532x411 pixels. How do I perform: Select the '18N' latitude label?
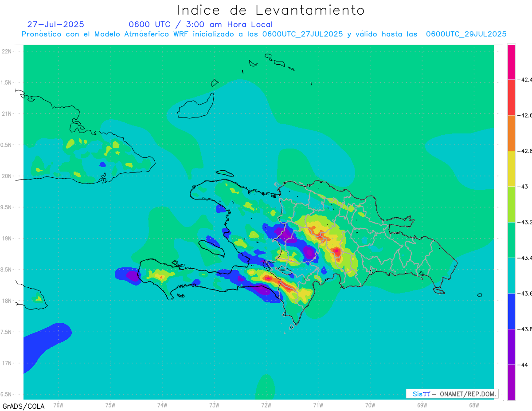pyautogui.click(x=8, y=301)
